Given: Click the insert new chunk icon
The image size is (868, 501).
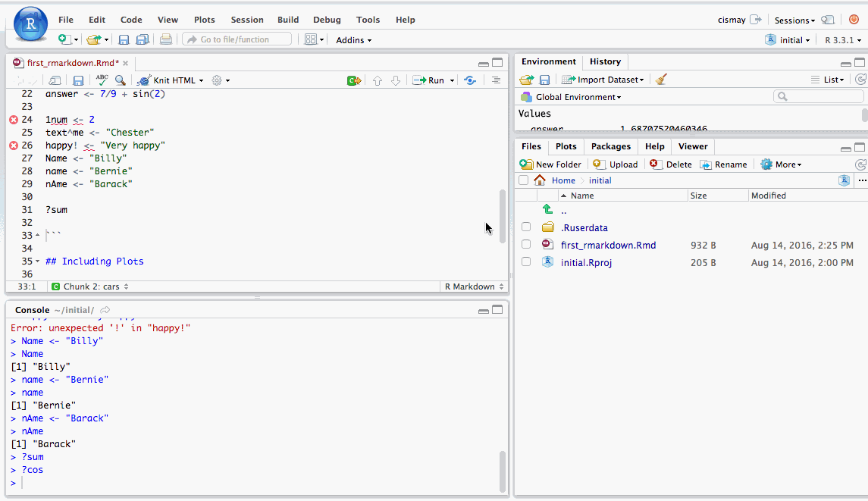Looking at the screenshot, I should click(x=353, y=80).
